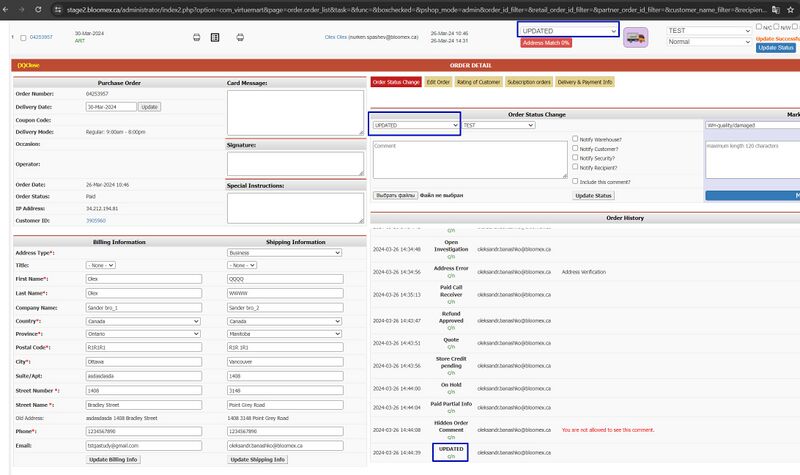Click the Card Message text area
Viewport: 800px width, 475px height.
click(295, 113)
